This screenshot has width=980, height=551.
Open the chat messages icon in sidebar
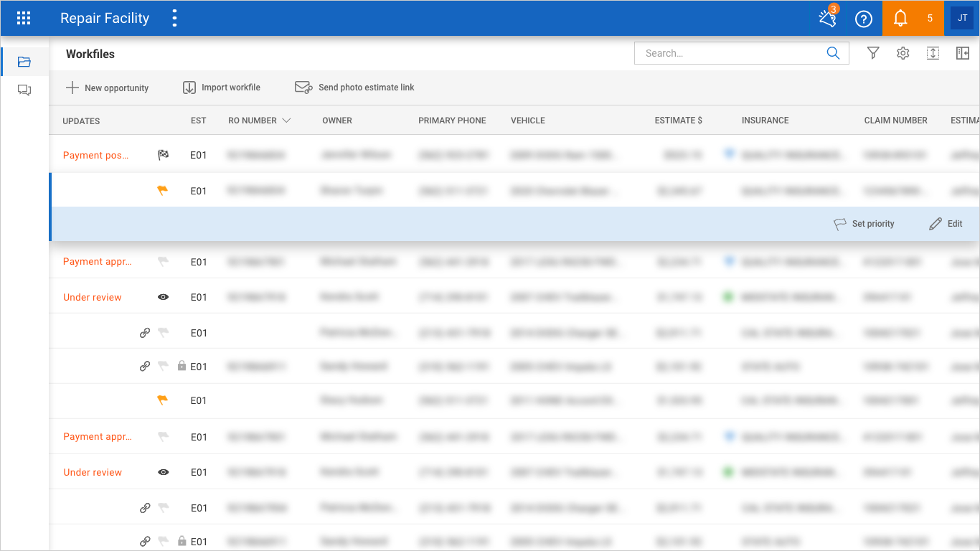tap(24, 90)
